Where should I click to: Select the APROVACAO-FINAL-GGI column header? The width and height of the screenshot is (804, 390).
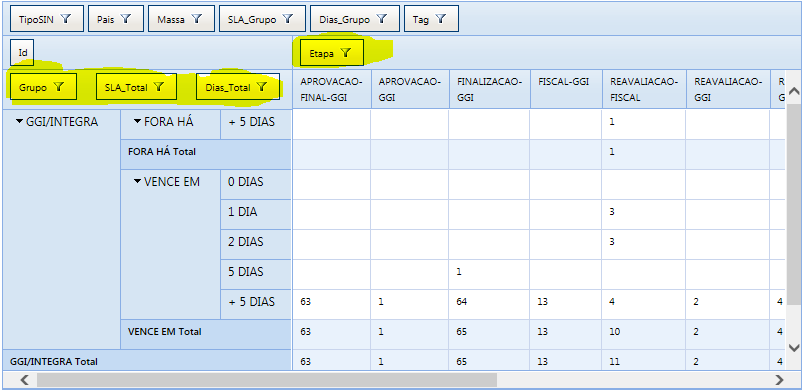pyautogui.click(x=332, y=89)
